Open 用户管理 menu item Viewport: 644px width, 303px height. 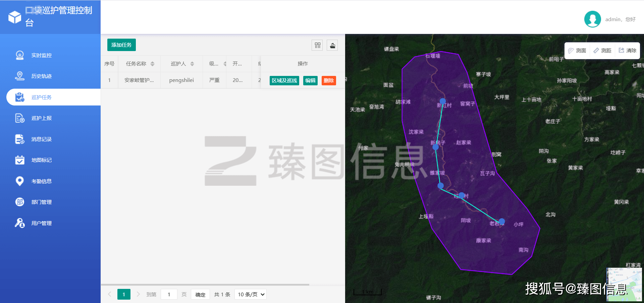coord(42,223)
